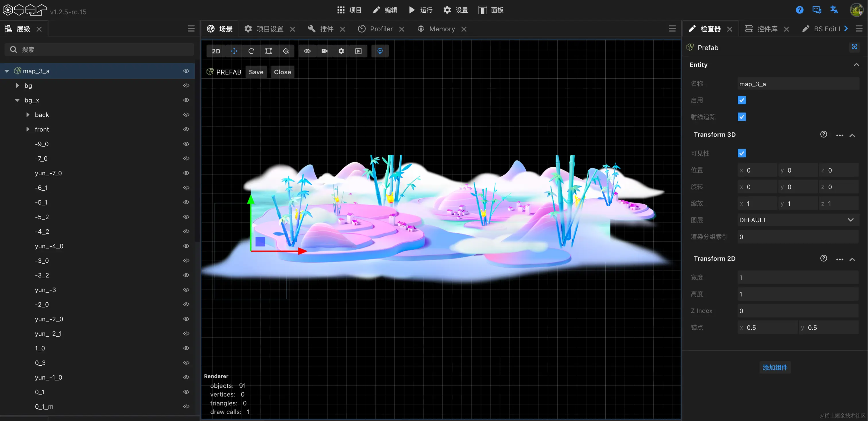The height and width of the screenshot is (421, 868).
Task: Click the prefab Save button
Action: [256, 72]
